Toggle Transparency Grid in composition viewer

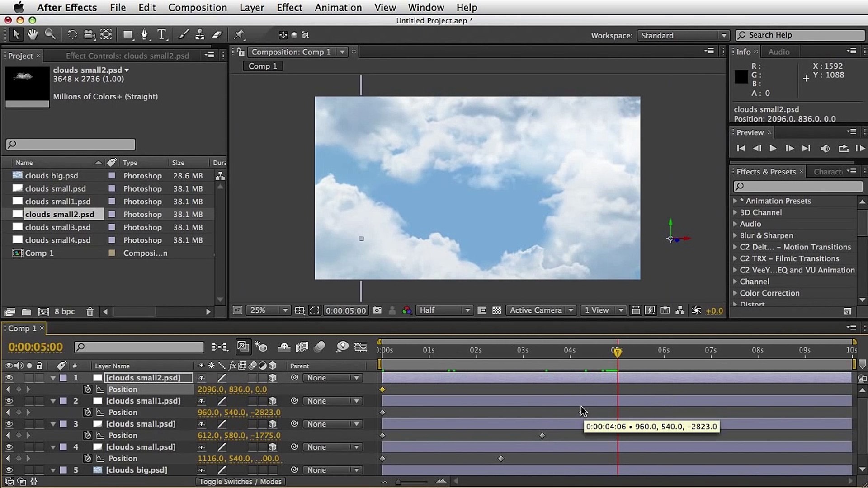pos(497,310)
